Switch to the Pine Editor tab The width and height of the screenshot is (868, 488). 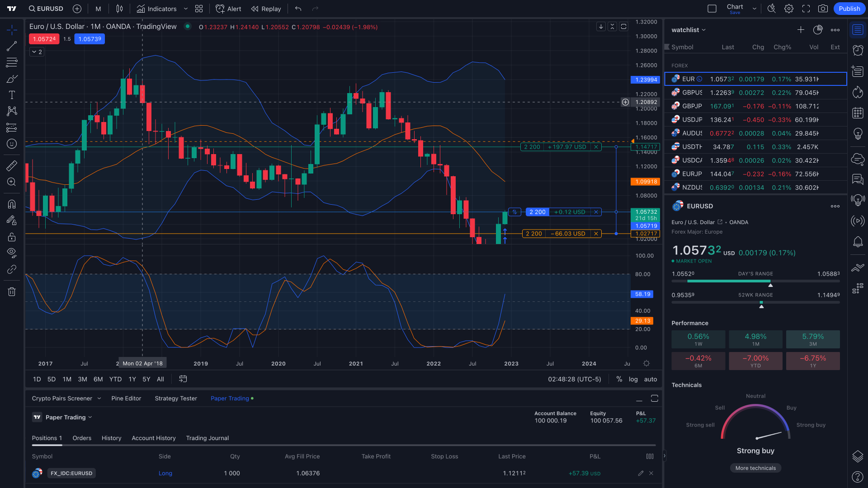coord(126,398)
